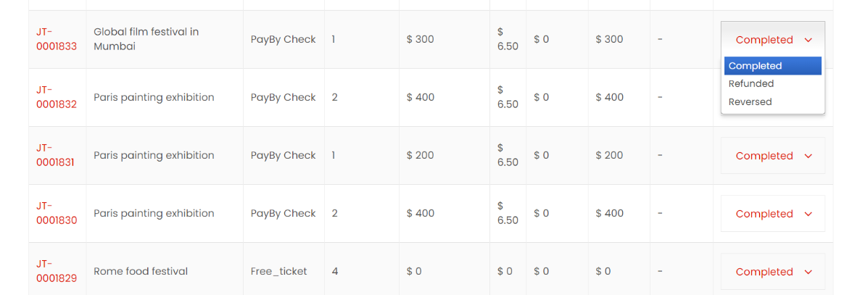This screenshot has width=868, height=295.
Task: Open status dropdown for order JT-0001829
Action: (772, 272)
